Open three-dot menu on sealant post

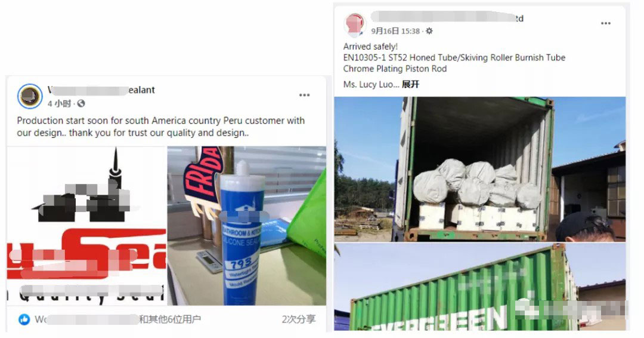(x=304, y=95)
